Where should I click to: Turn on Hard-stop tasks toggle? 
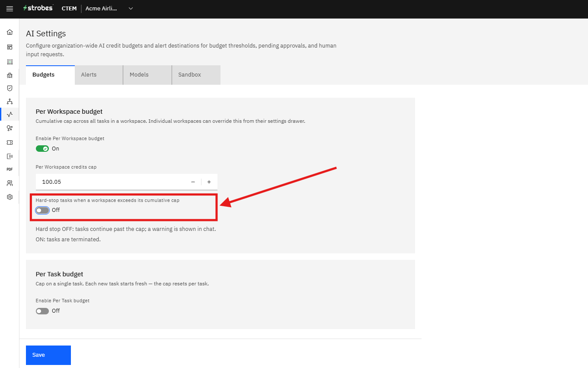[42, 210]
